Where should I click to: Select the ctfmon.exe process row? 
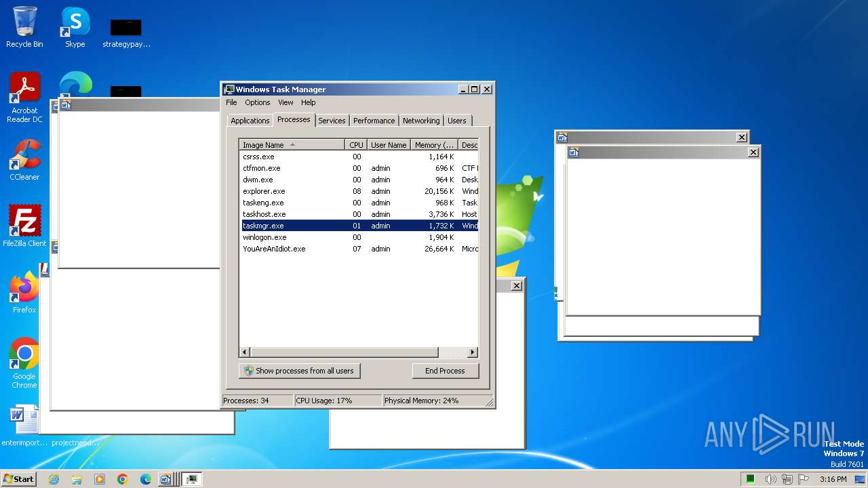tap(359, 168)
